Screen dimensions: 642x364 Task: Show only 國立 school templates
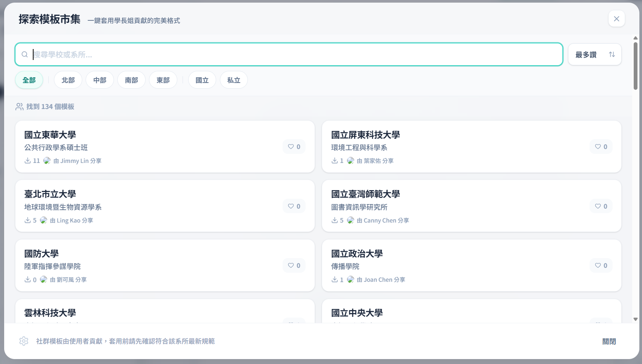[202, 80]
